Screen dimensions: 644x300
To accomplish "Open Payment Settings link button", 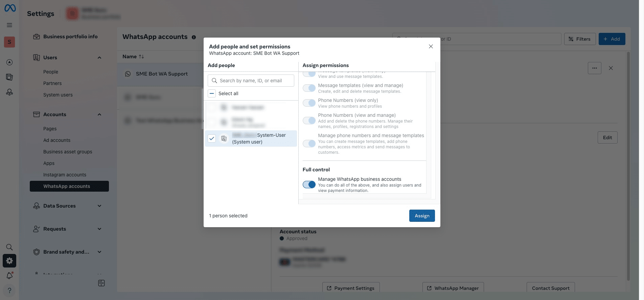I will point(351,287).
